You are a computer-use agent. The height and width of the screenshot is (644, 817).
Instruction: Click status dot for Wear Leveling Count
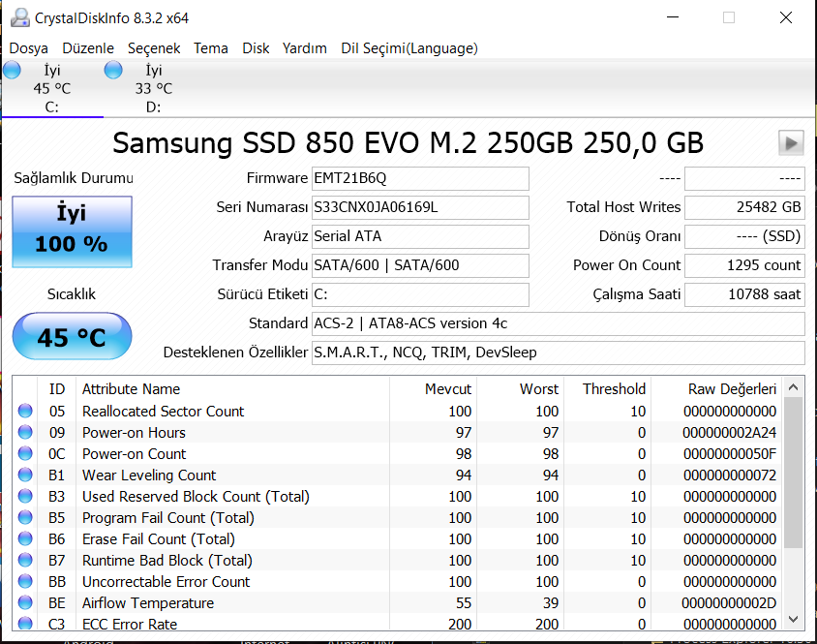pos(25,475)
